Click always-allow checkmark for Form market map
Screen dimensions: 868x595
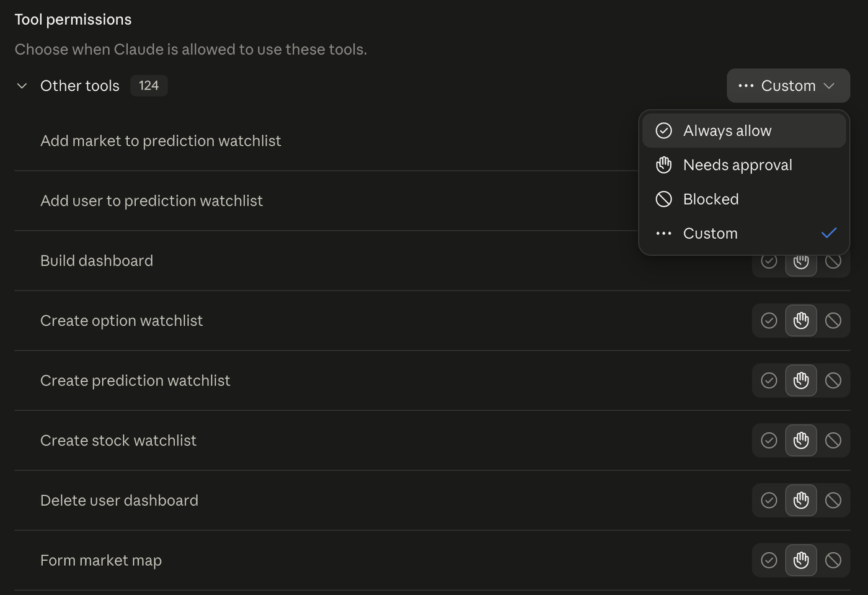pos(769,560)
